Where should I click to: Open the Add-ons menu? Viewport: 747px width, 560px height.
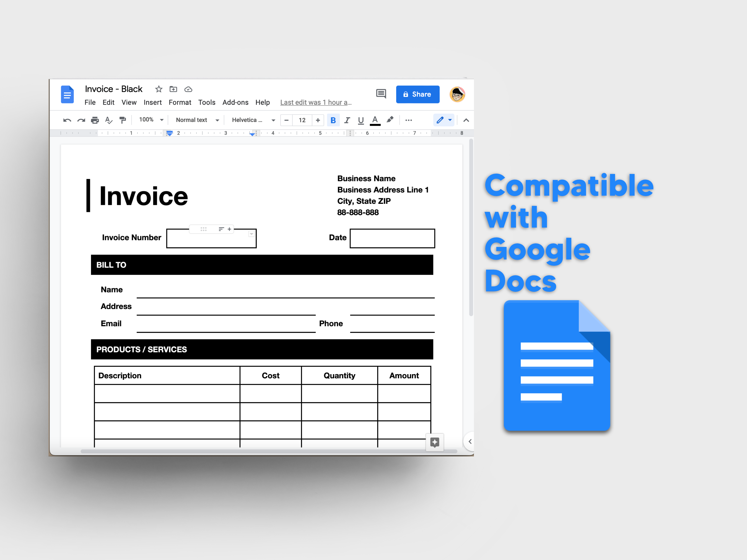(235, 102)
